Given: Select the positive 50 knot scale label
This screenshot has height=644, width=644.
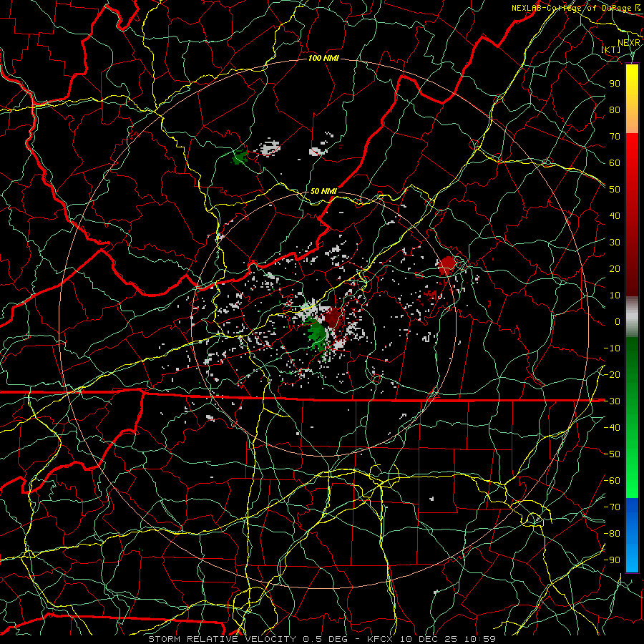Looking at the screenshot, I should pos(615,190).
